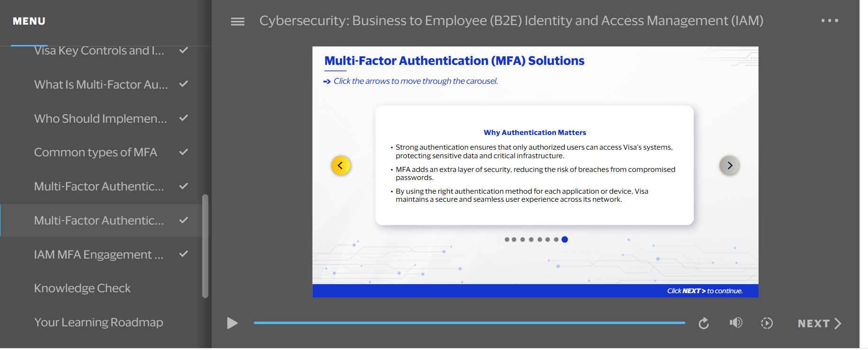Select the sixth carousel pagination dot

[x=548, y=240]
